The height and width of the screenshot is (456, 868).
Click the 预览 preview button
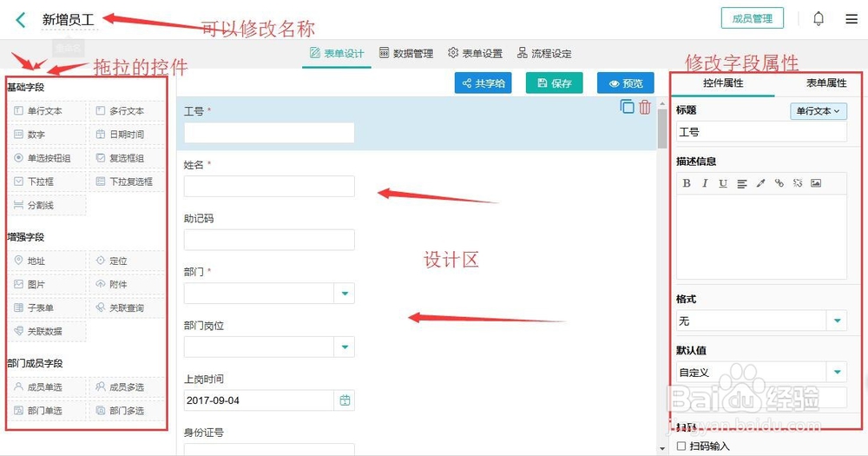point(626,83)
